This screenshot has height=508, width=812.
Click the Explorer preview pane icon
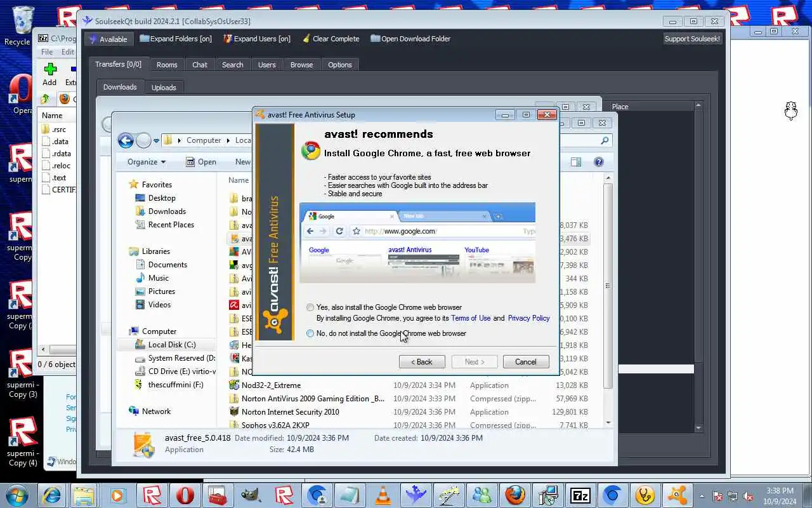(x=576, y=162)
